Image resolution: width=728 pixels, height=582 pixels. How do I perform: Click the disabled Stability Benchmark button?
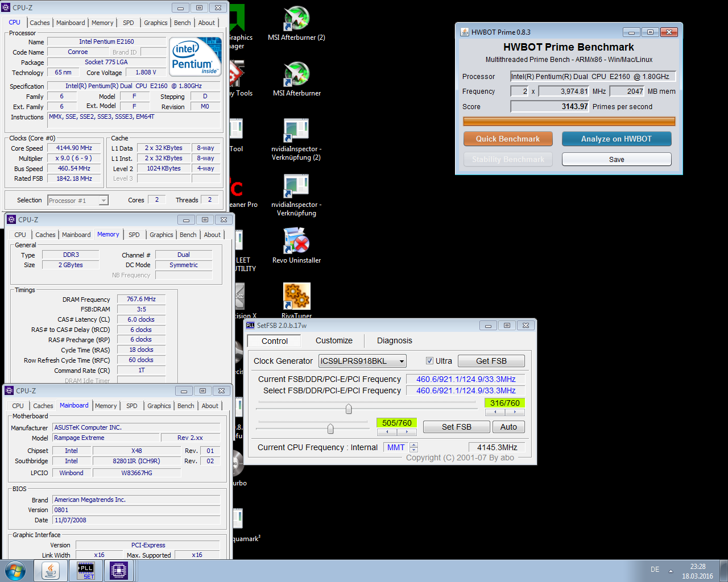(508, 159)
